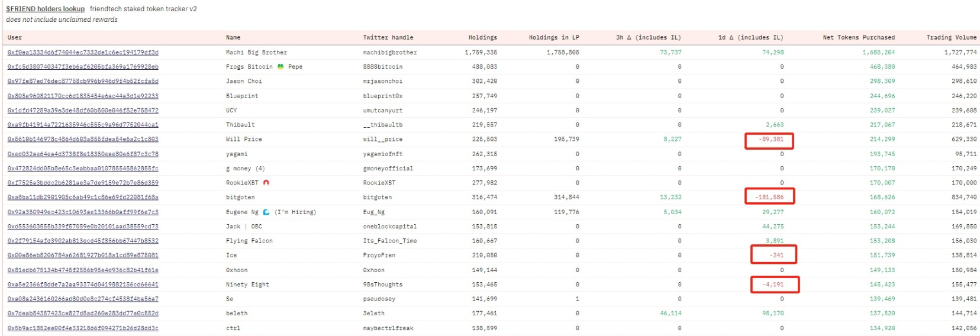
Task: Click the machibigbrother Twitter handle cell
Action: coord(390,53)
